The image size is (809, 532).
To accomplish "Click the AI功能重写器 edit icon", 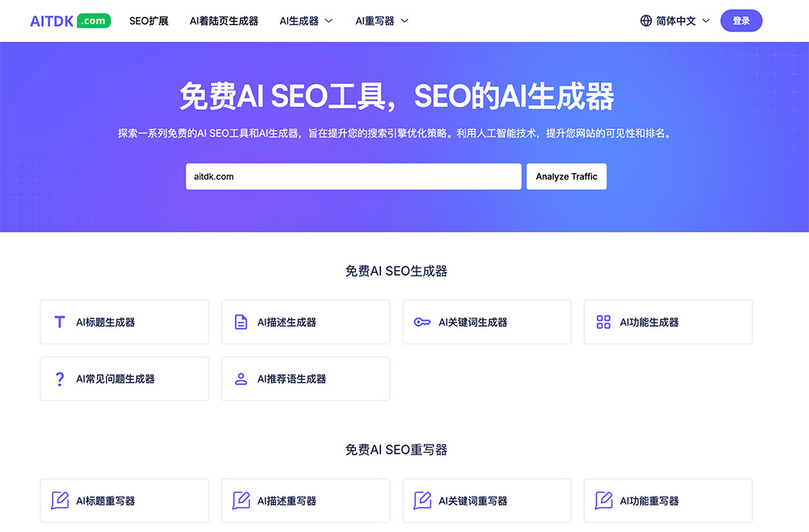I will tap(604, 500).
